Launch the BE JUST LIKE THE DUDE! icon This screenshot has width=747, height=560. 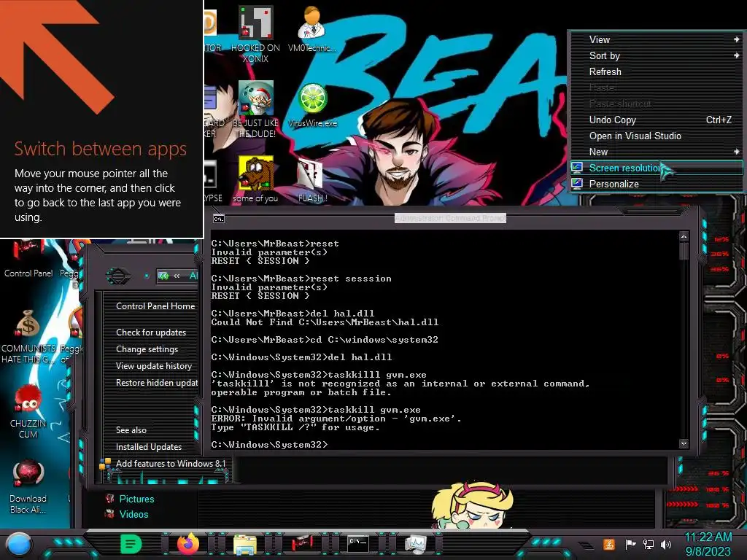(256, 109)
